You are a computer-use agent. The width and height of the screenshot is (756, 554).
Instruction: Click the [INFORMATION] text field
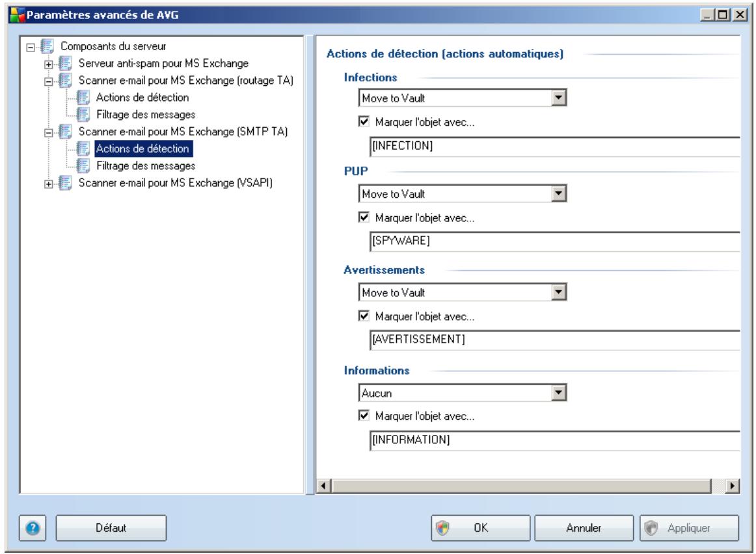(555, 440)
